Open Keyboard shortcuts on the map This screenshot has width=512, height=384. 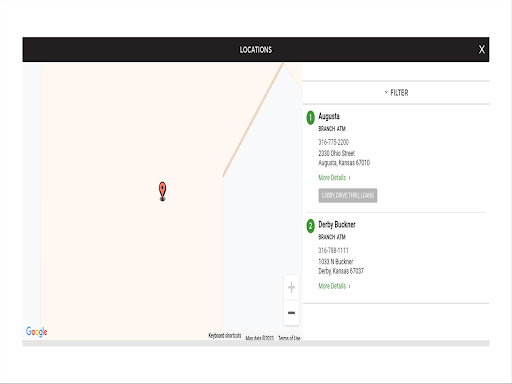(x=225, y=335)
